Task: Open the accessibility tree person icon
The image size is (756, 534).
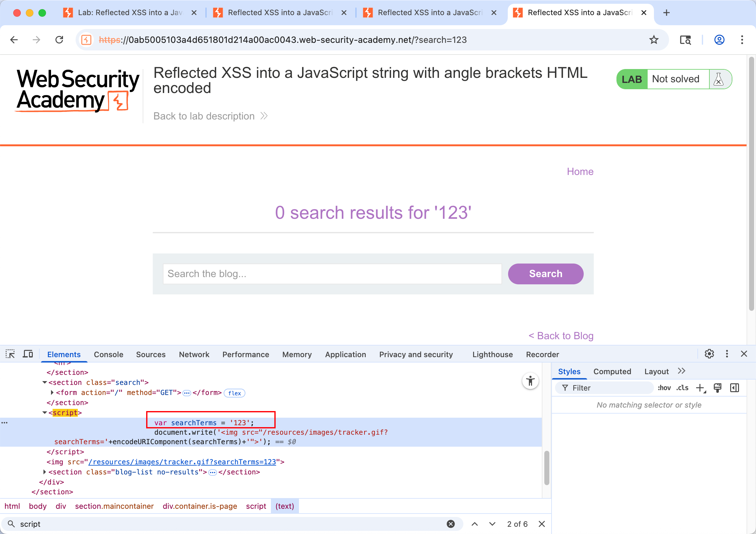Action: point(530,381)
